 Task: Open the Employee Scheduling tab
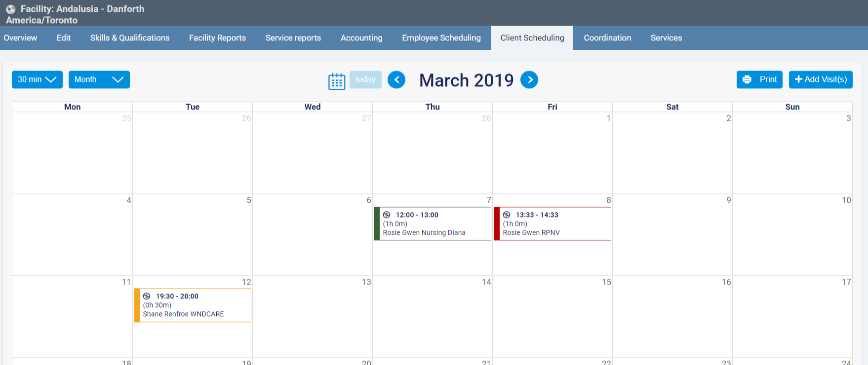coord(441,38)
